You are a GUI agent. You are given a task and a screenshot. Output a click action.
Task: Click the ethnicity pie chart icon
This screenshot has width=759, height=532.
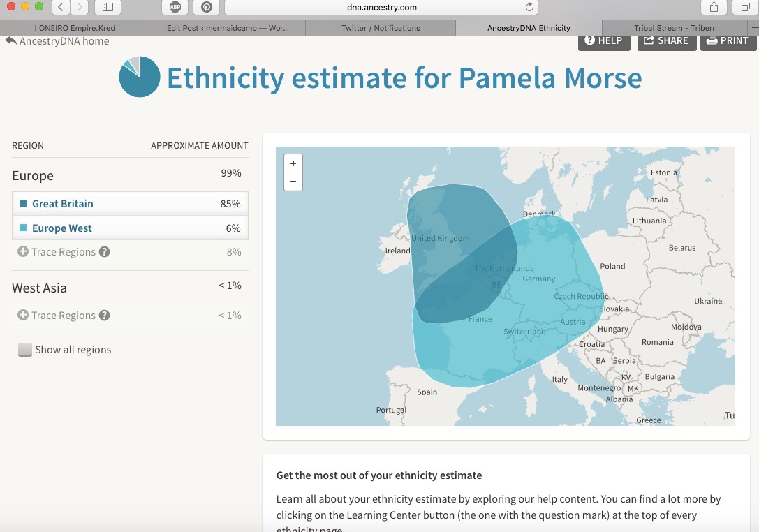[140, 77]
